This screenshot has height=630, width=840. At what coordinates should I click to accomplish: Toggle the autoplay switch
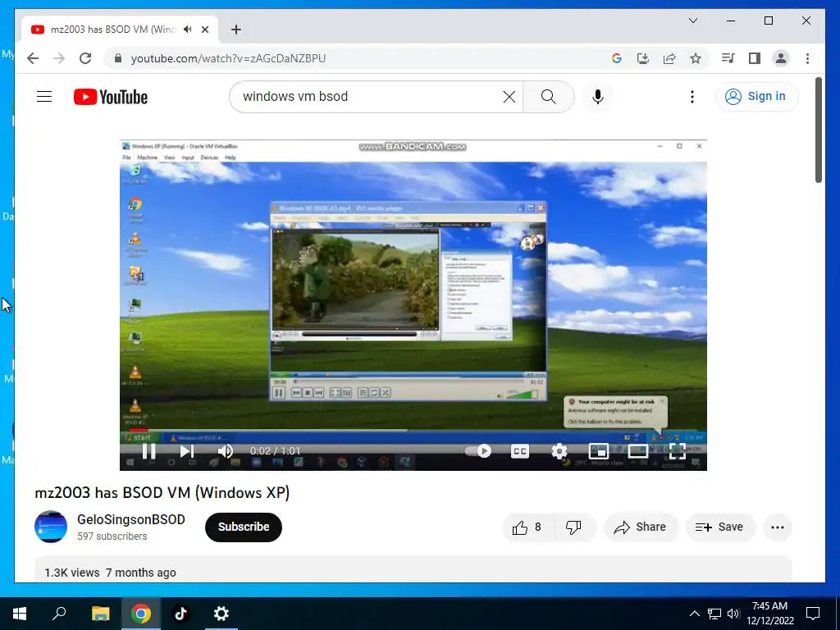(x=478, y=451)
